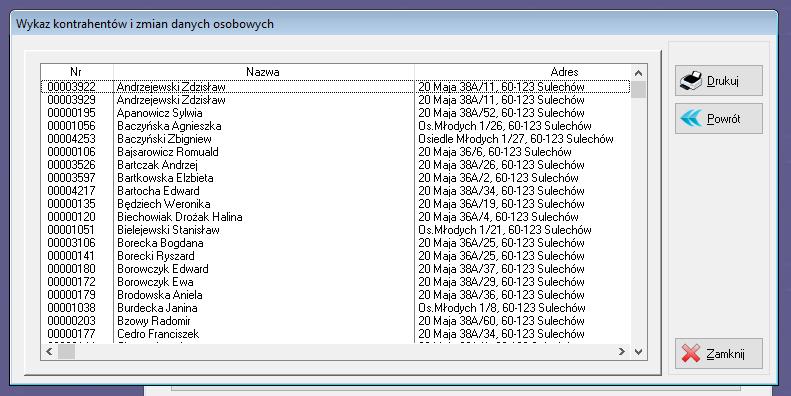The height and width of the screenshot is (396, 791).
Task: Click the horizontal scrollbar left arrow
Action: click(49, 352)
